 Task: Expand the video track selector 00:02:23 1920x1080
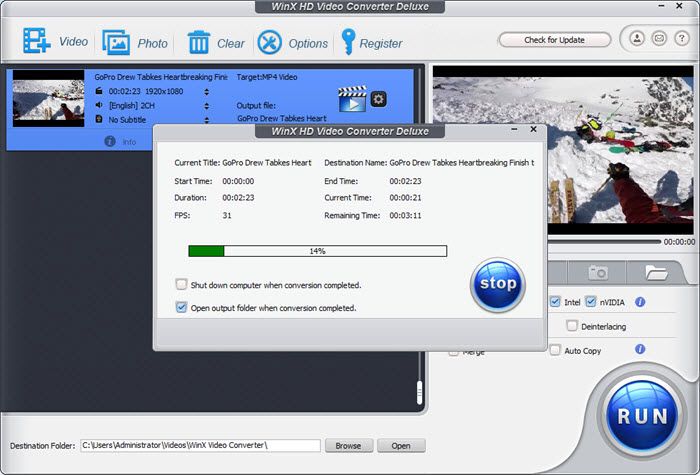tap(207, 92)
